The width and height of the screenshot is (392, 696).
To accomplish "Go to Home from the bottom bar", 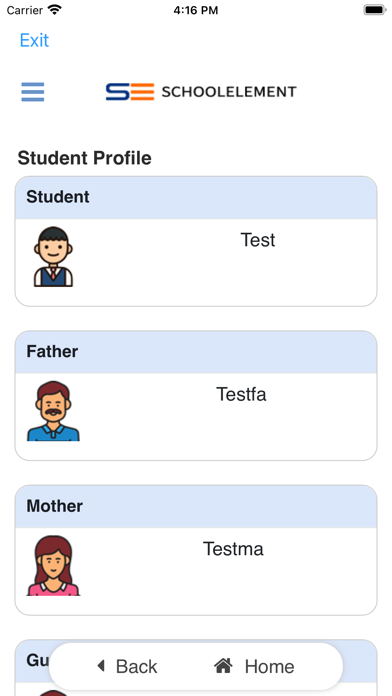I will 254,666.
